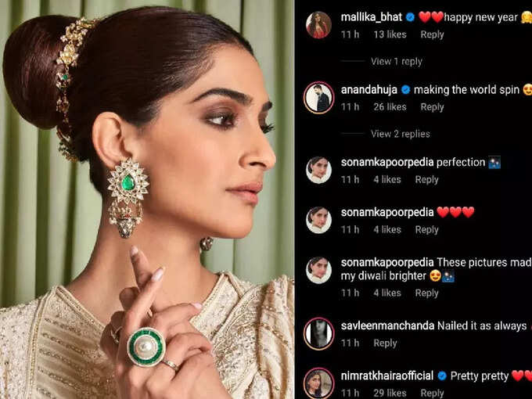The width and height of the screenshot is (532, 399).
Task: Open the nimratkhairaofficial username link
Action: [387, 376]
